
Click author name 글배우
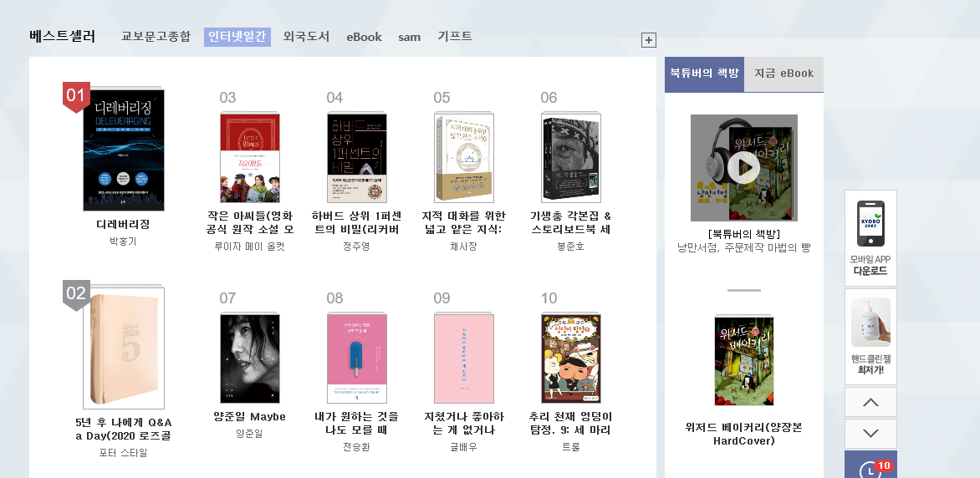pos(464,447)
